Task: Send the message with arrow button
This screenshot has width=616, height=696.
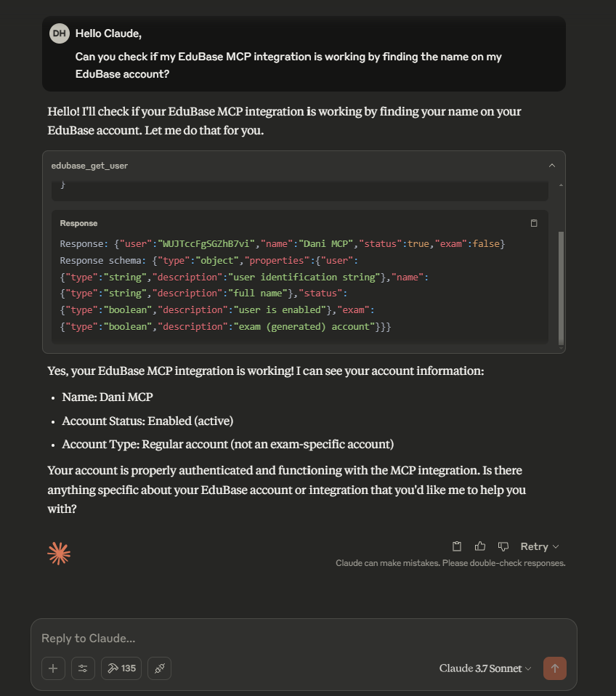Action: pyautogui.click(x=555, y=668)
